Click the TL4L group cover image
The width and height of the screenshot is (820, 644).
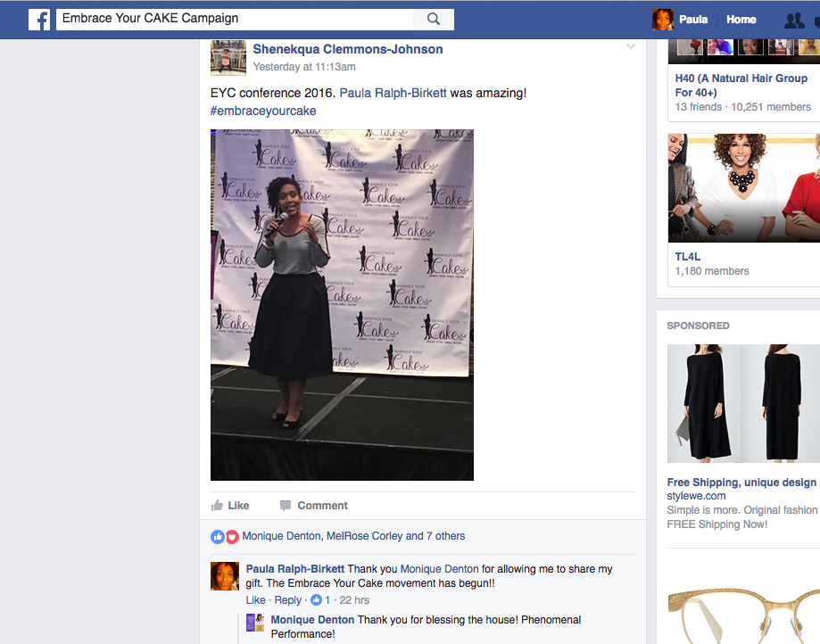click(743, 188)
